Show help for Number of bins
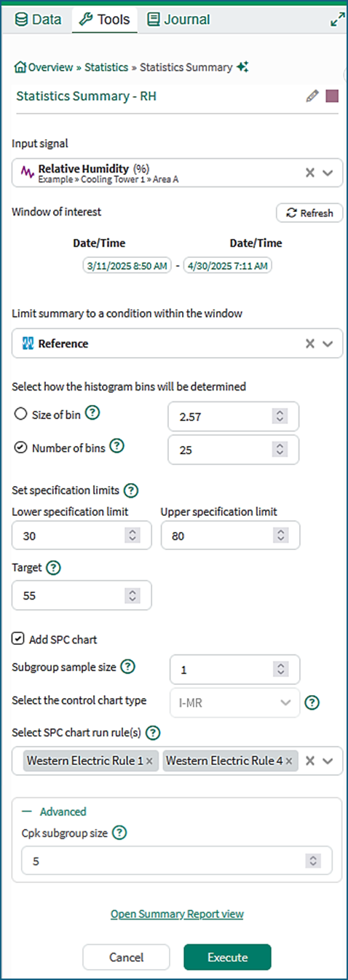 click(116, 447)
